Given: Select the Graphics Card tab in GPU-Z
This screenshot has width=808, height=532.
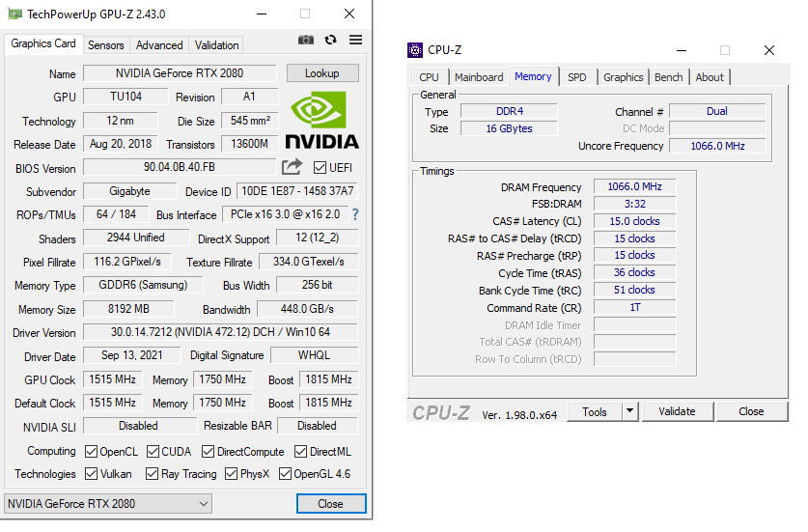Looking at the screenshot, I should 43,43.
